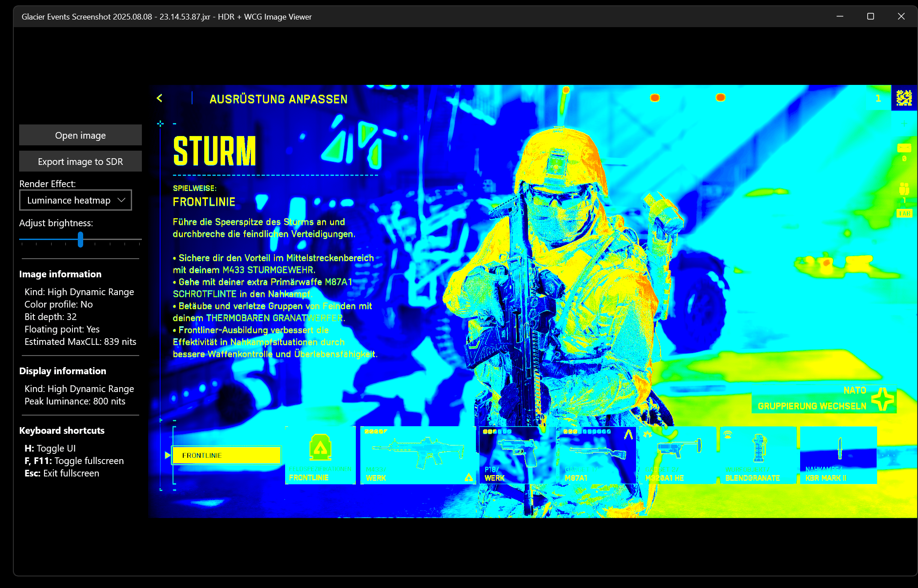918x588 pixels.
Task: Click the Adjust brightness slider handle
Action: coord(81,240)
